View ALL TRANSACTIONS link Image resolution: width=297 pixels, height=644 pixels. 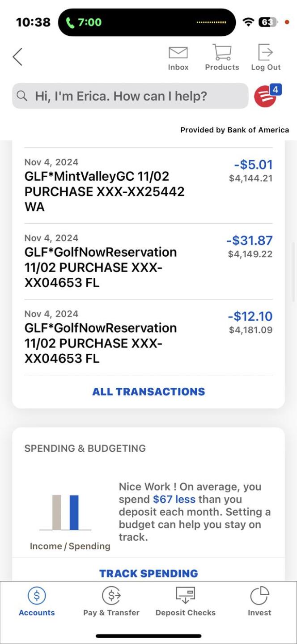click(x=148, y=392)
